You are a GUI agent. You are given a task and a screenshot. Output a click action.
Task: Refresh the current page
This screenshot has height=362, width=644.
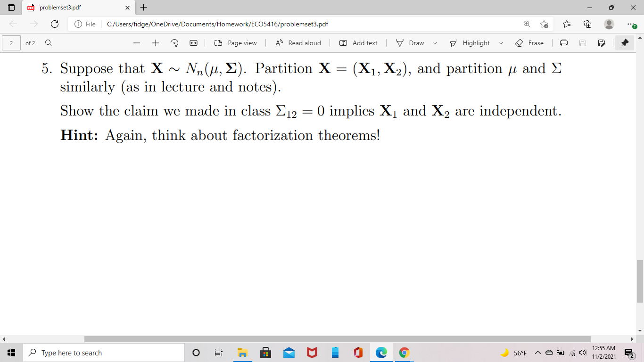(x=54, y=24)
